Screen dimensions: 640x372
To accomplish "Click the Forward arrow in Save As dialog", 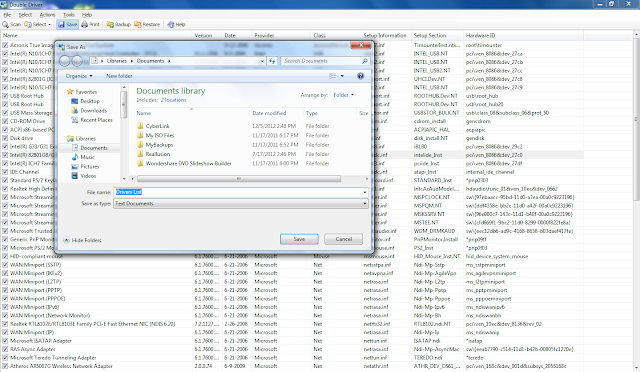I will coord(77,61).
